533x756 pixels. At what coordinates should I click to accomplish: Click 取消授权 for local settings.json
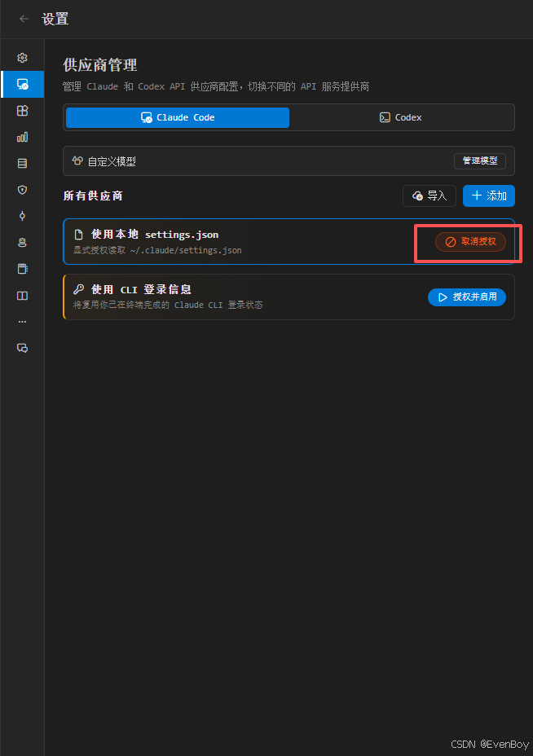(x=470, y=242)
